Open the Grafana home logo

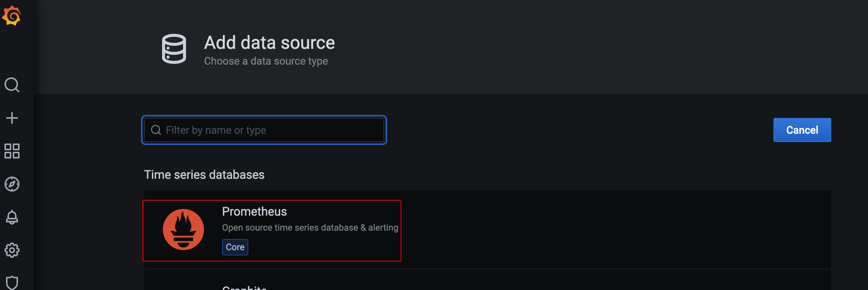pyautogui.click(x=12, y=16)
